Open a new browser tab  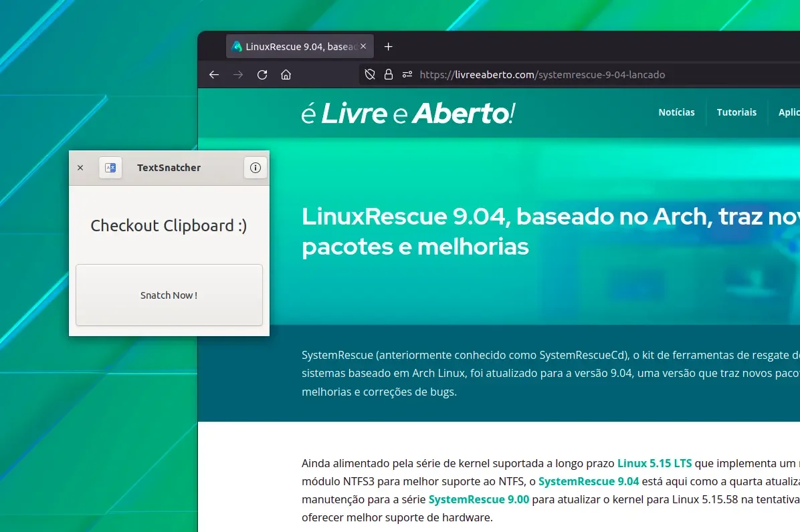pos(388,46)
